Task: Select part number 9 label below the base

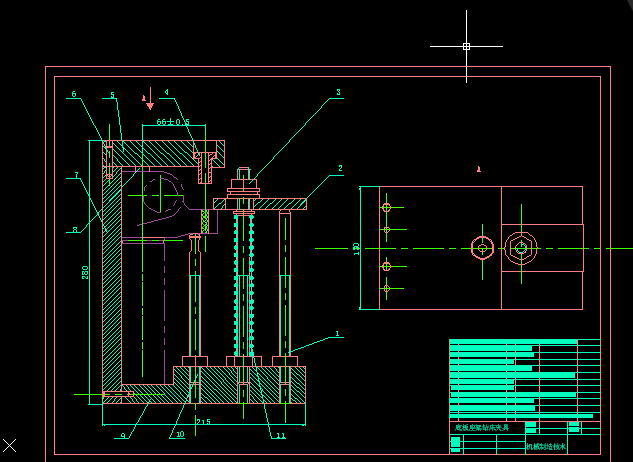Action: [123, 436]
